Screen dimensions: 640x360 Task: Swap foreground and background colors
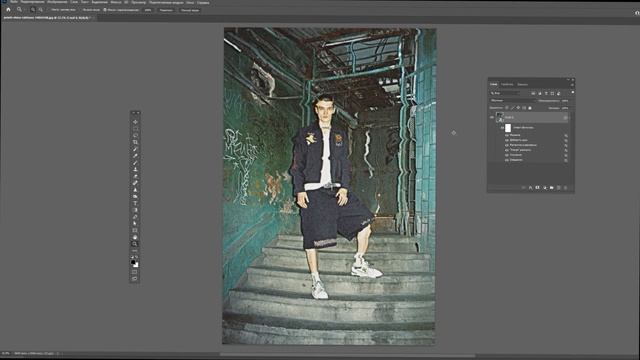[137, 257]
